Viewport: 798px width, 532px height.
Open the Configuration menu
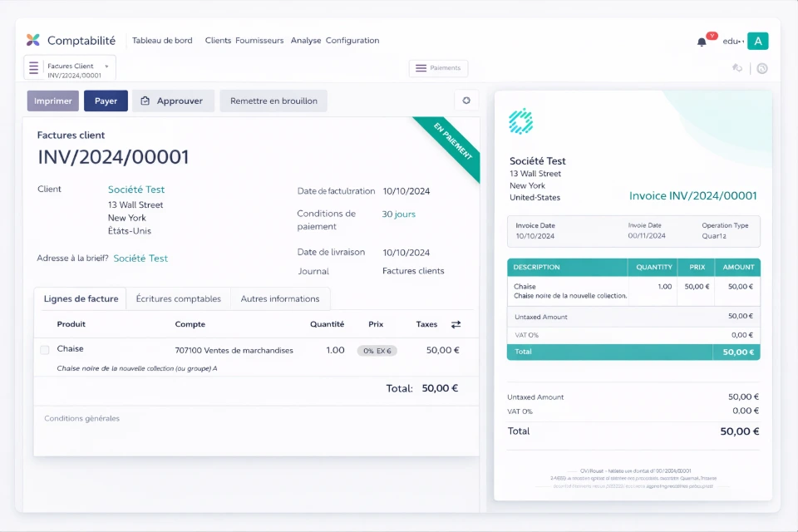(352, 40)
